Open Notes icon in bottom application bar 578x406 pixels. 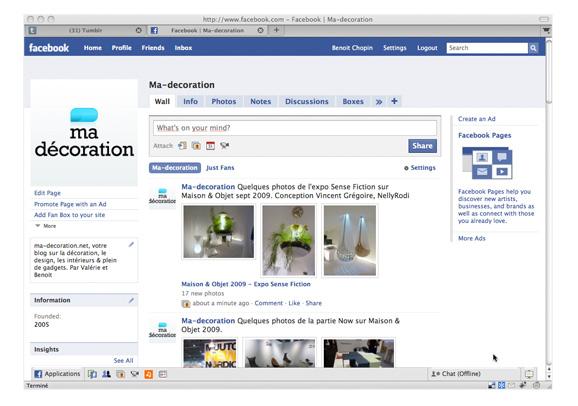(163, 374)
